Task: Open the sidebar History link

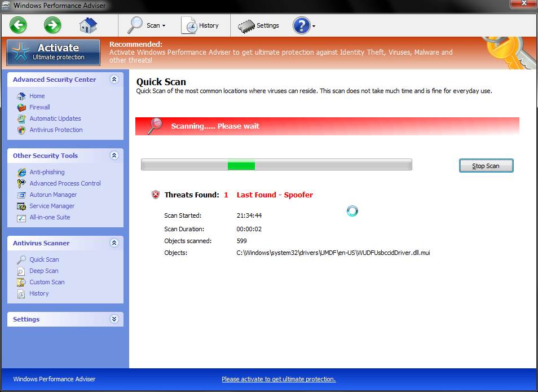Action: tap(39, 293)
